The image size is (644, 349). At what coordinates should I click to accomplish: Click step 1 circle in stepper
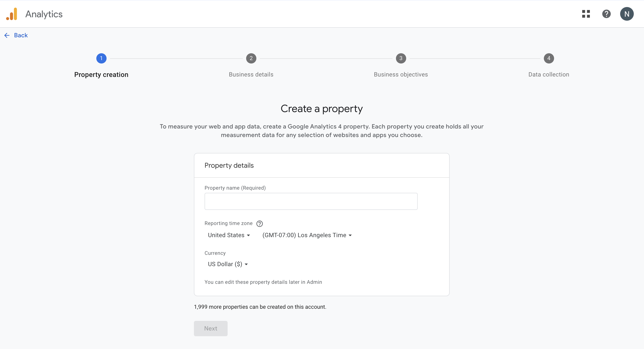(x=101, y=59)
